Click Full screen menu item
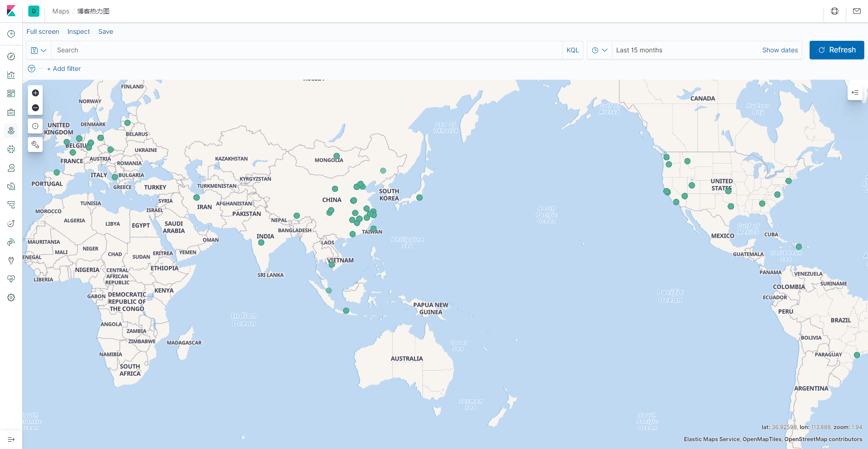This screenshot has height=449, width=868. [x=43, y=32]
